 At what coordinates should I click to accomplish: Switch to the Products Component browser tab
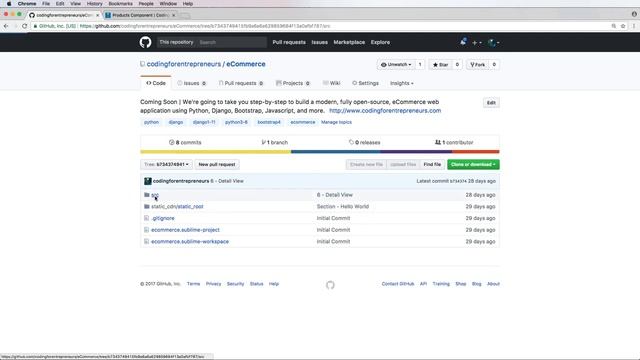coord(141,15)
